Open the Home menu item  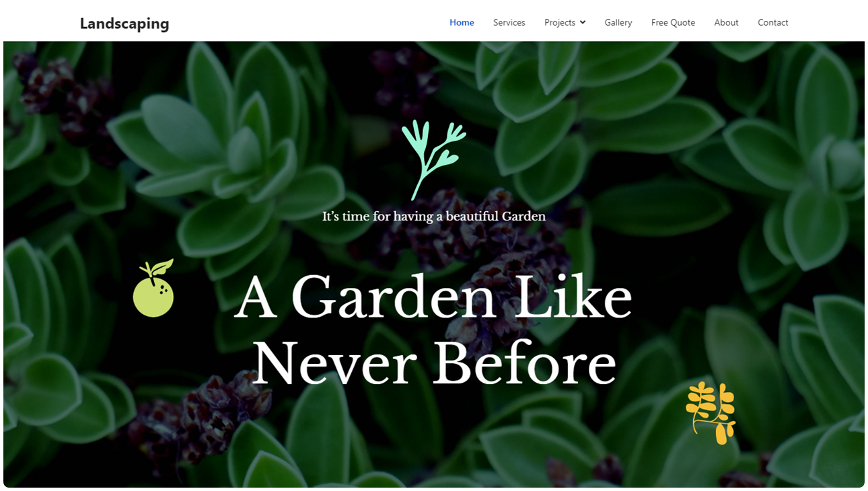pyautogui.click(x=462, y=22)
